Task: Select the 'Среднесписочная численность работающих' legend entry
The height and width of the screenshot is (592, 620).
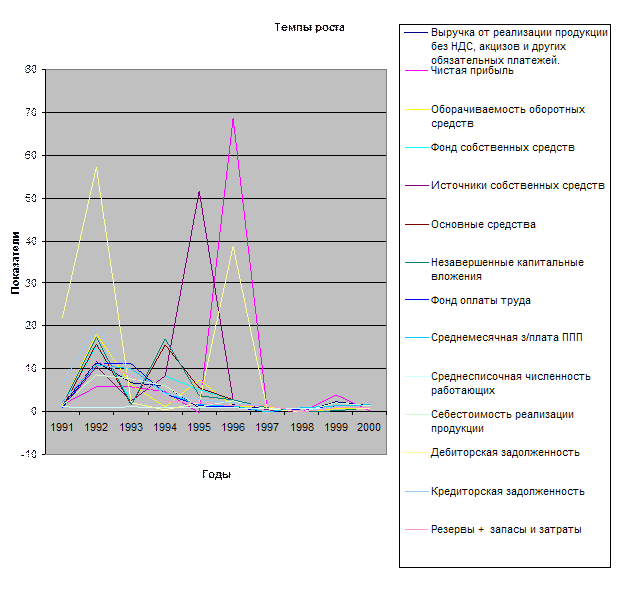Action: click(512, 383)
